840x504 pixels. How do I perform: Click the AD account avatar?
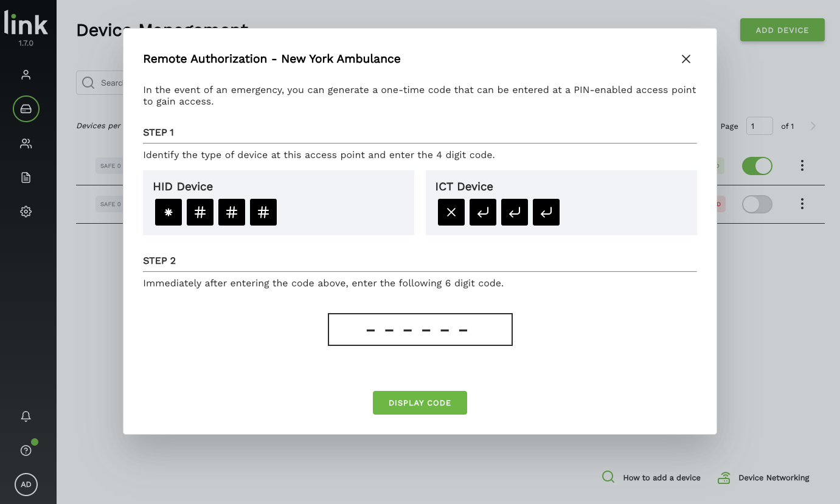tap(26, 485)
